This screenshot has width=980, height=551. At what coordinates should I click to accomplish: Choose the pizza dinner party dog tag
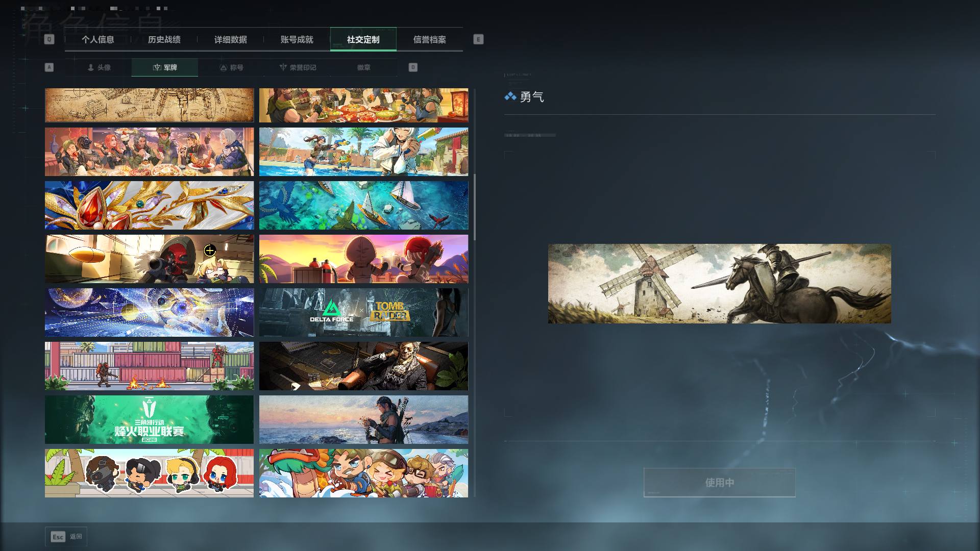click(x=149, y=152)
